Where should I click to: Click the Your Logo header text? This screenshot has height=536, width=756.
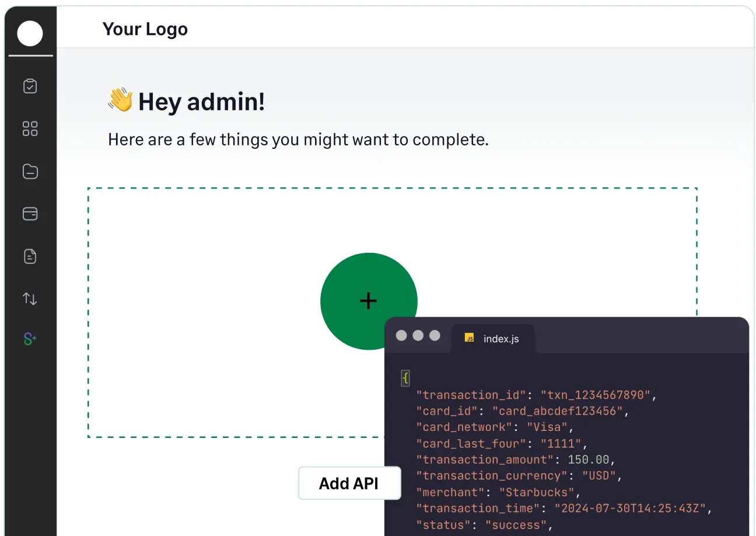145,29
